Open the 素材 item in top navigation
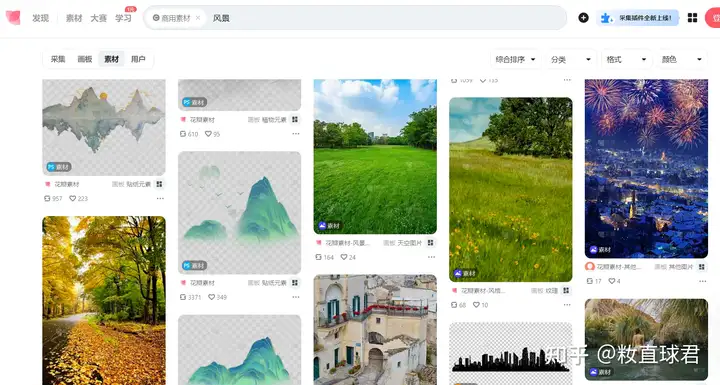The height and width of the screenshot is (385, 720). 74,18
